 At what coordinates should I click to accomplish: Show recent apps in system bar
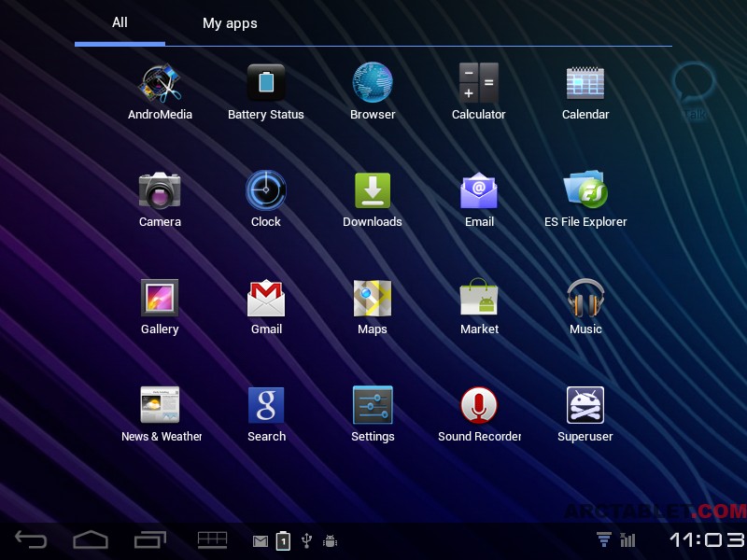click(x=149, y=539)
